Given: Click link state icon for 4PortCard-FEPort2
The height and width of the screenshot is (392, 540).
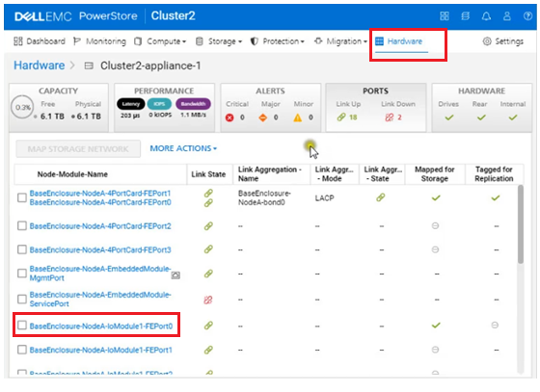Looking at the screenshot, I should (x=208, y=226).
